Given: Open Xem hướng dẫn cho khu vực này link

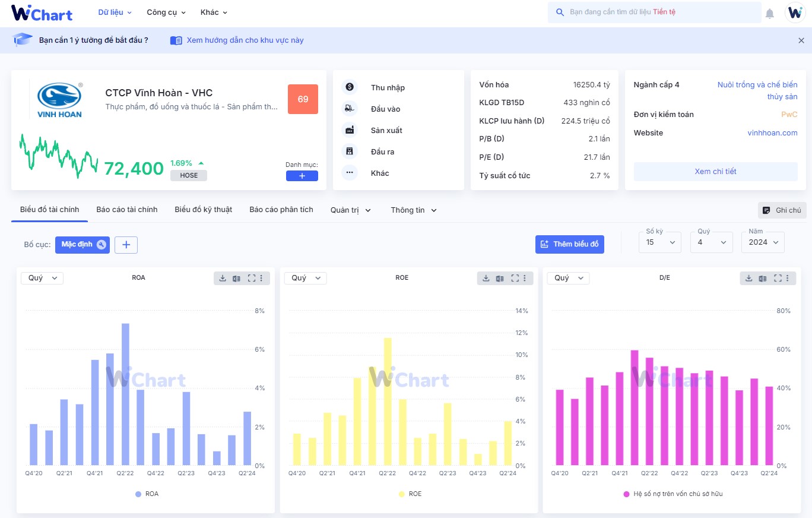Looking at the screenshot, I should [x=245, y=40].
